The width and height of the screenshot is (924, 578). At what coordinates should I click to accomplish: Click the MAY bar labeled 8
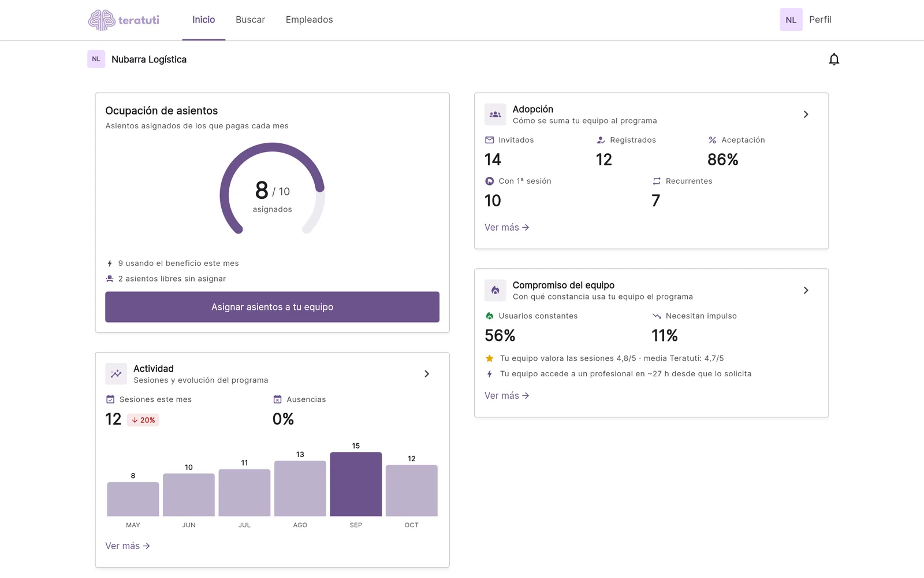133,499
